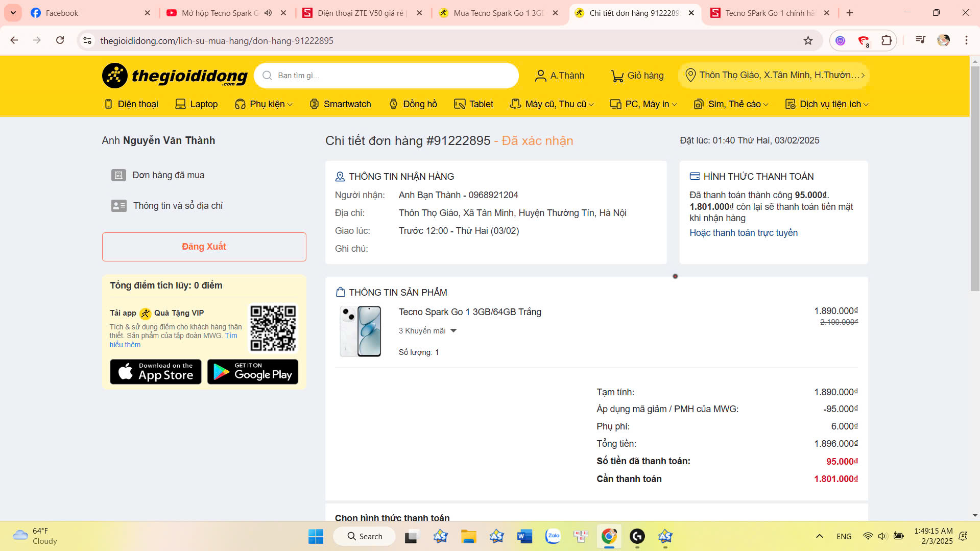
Task: Bookmark this page with star icon
Action: click(808, 40)
